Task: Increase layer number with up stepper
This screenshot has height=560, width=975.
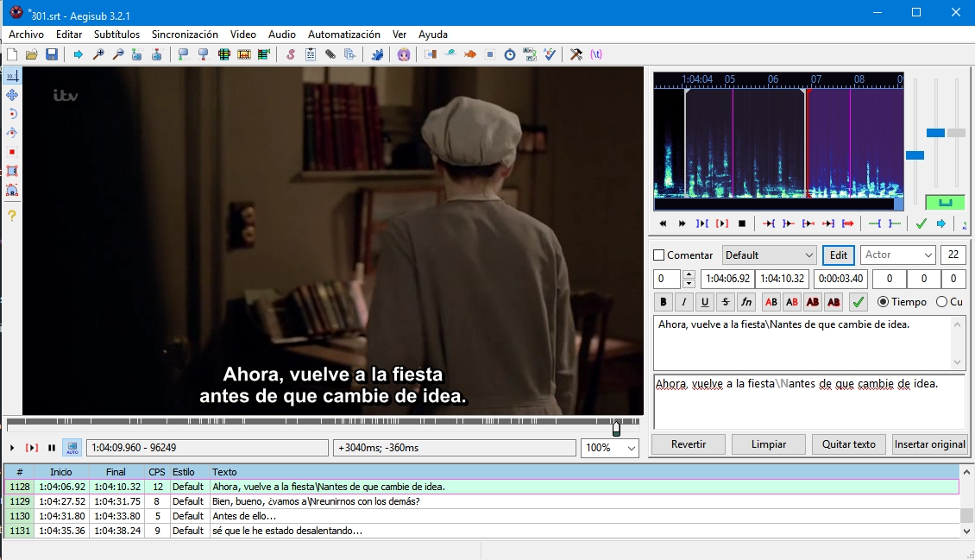Action: pos(689,274)
